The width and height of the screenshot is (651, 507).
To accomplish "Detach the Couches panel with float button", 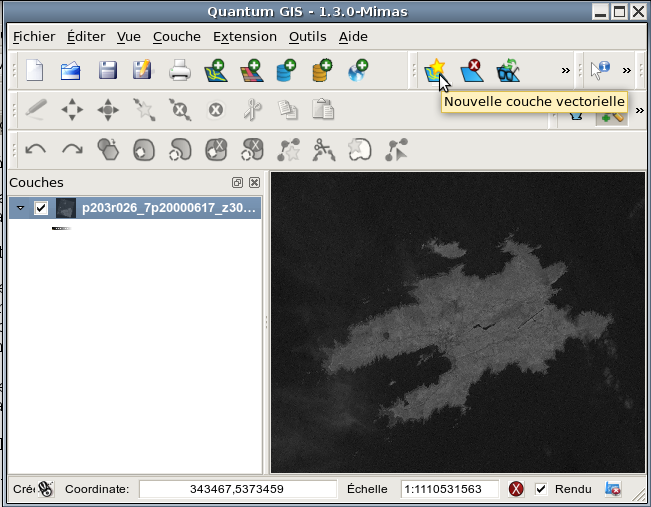I will (238, 183).
